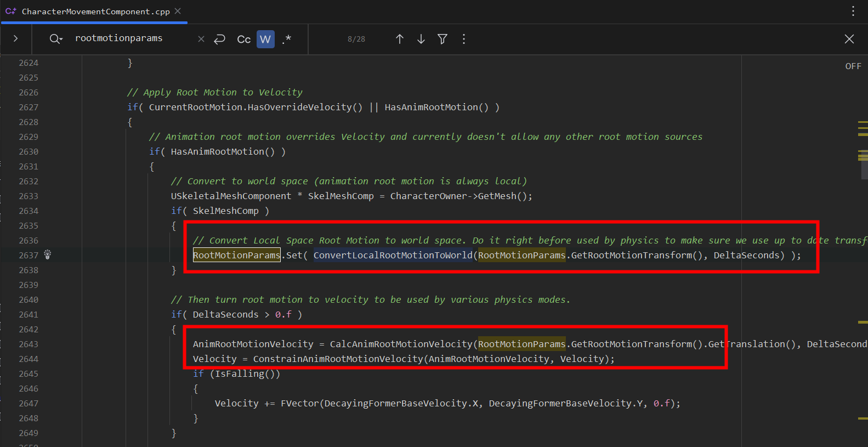The height and width of the screenshot is (447, 868).
Task: Click the OFF inspection indicator
Action: point(853,66)
